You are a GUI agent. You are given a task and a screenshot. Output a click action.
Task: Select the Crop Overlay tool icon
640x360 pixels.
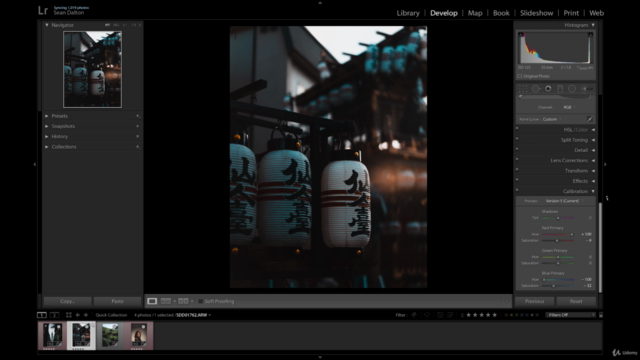(523, 89)
